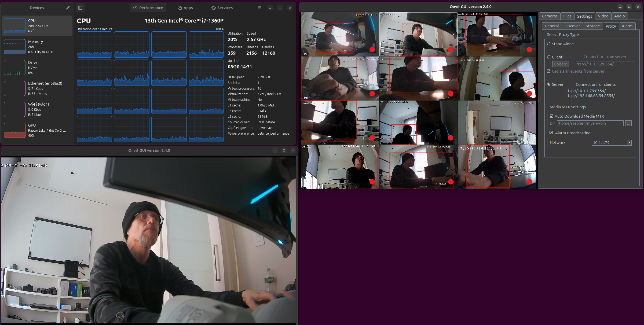Select the Memory device graph icon
Viewport: 644px width, 325px height.
pos(15,47)
